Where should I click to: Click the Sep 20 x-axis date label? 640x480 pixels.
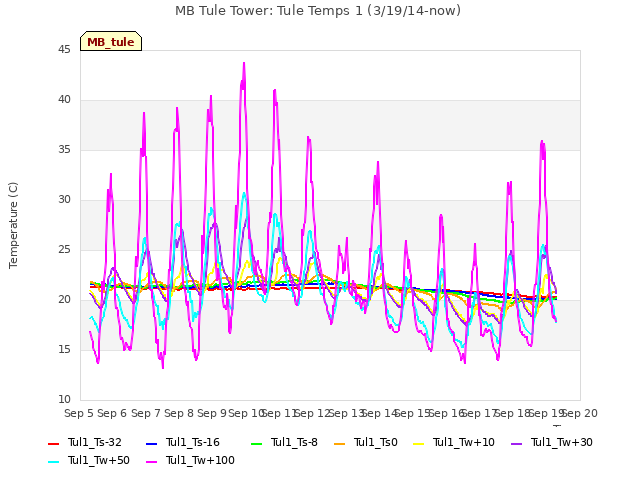click(x=580, y=413)
